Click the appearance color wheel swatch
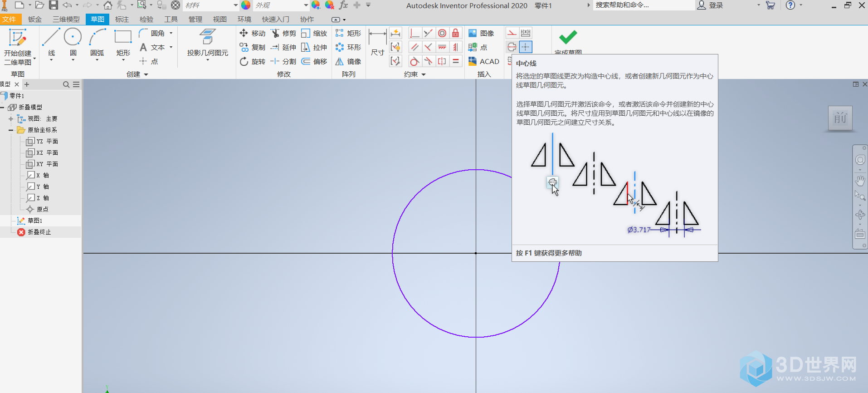868x393 pixels. (x=245, y=5)
